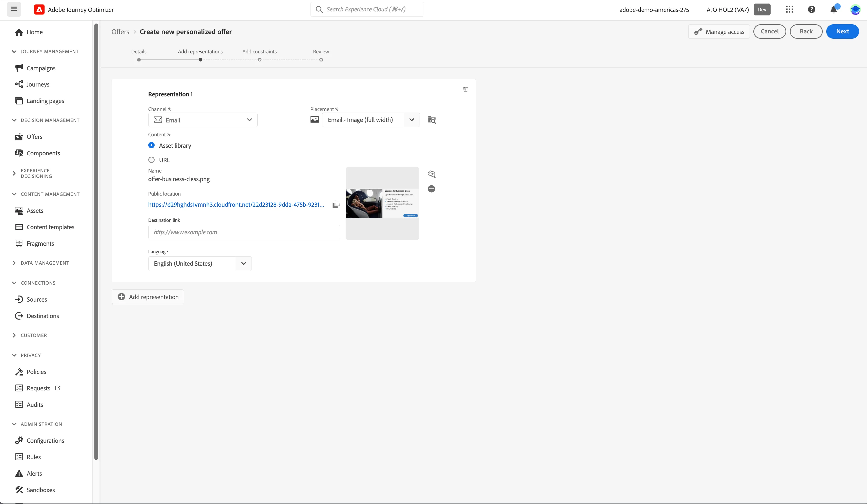Copy the public location URL
The height and width of the screenshot is (504, 867).
(x=336, y=205)
